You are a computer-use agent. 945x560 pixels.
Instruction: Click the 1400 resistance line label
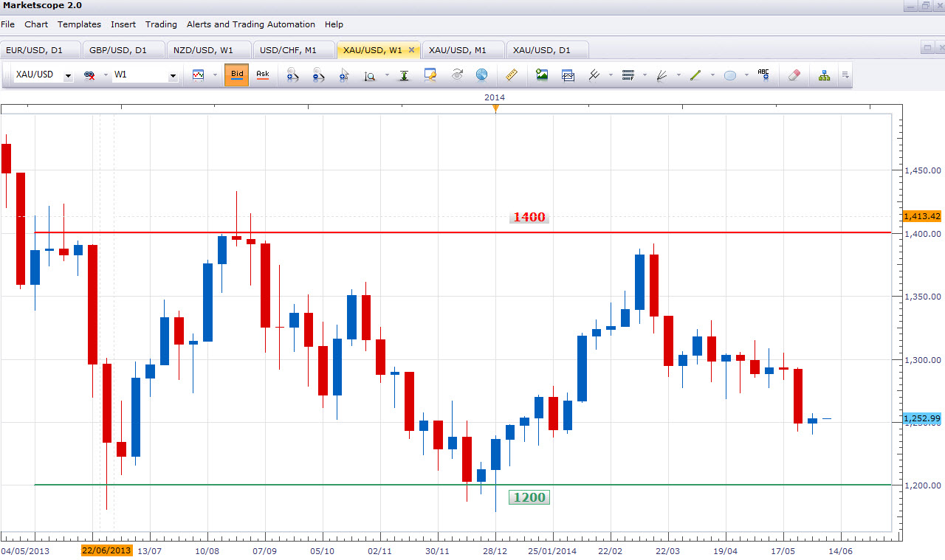(529, 217)
